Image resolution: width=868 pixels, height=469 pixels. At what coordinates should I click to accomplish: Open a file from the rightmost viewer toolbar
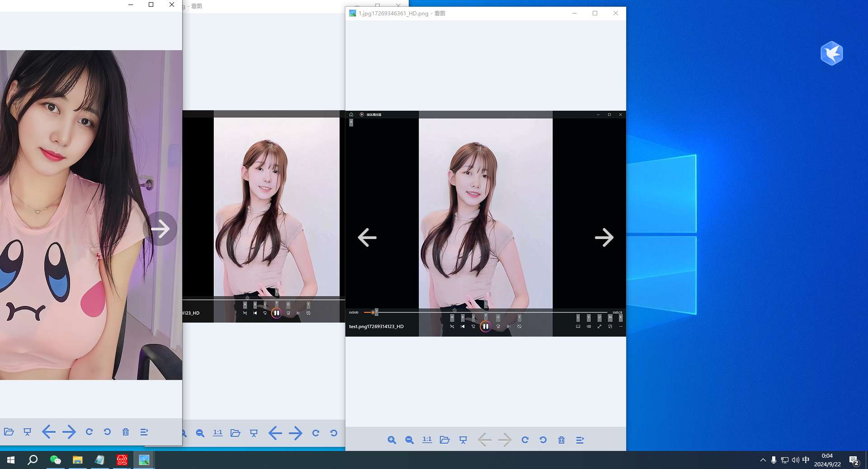click(444, 440)
